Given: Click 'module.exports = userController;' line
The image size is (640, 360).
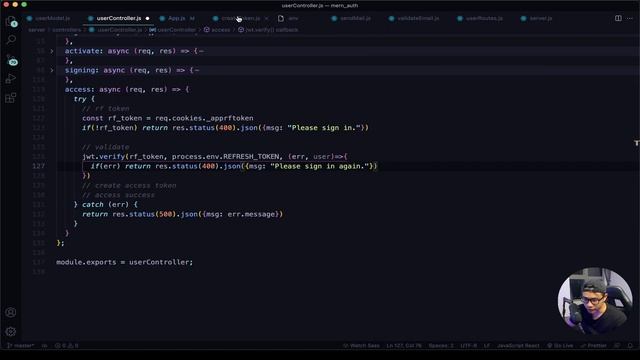Looking at the screenshot, I should coord(124,262).
